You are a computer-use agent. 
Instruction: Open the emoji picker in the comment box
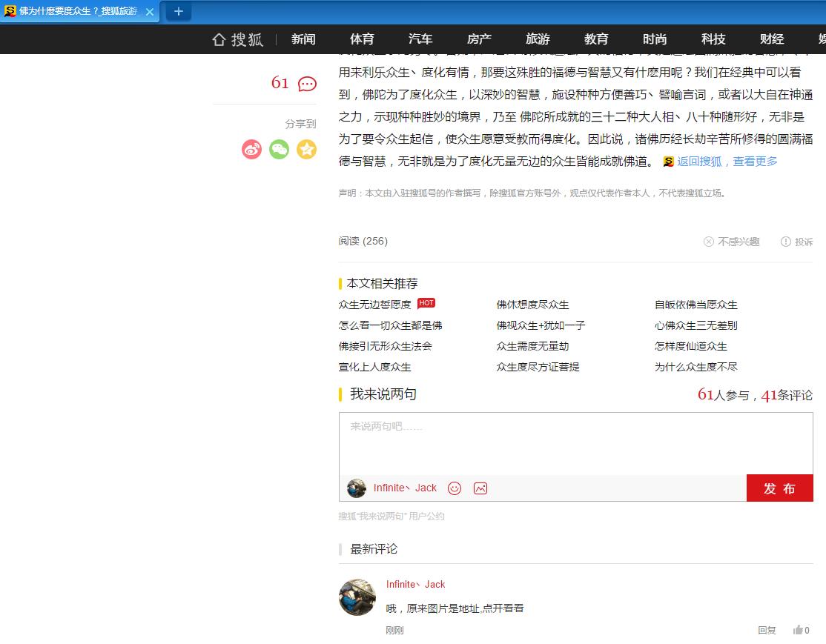[x=455, y=488]
